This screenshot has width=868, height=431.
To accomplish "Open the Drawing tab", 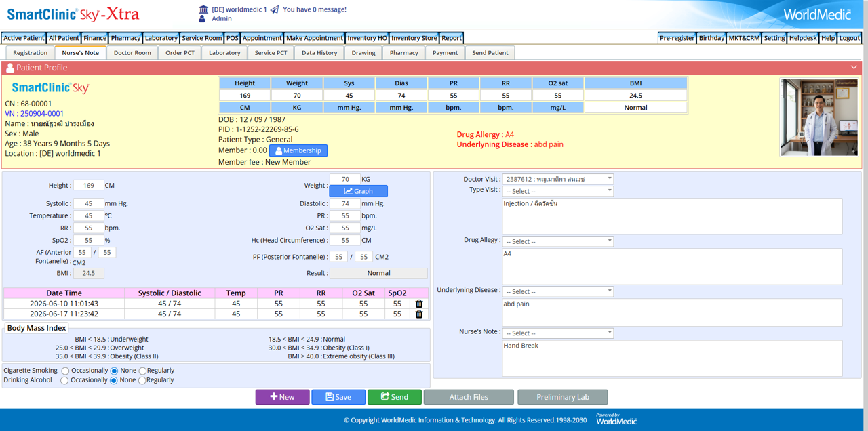I will 363,52.
